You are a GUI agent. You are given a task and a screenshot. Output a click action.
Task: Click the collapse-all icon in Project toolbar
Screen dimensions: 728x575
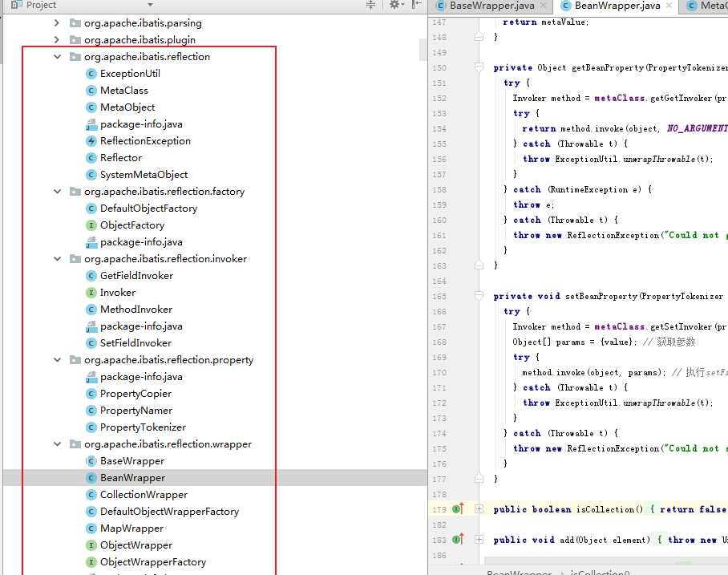click(370, 5)
